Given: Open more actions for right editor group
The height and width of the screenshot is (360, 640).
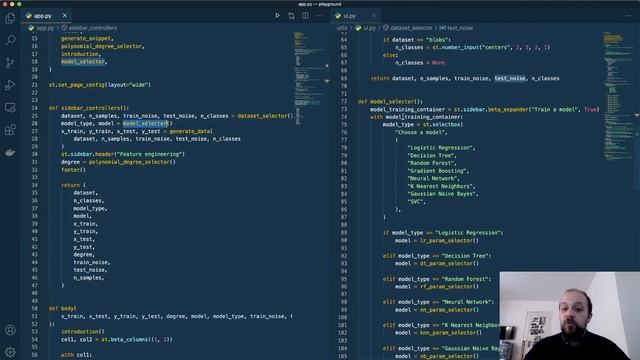Looking at the screenshot, I should pos(629,16).
